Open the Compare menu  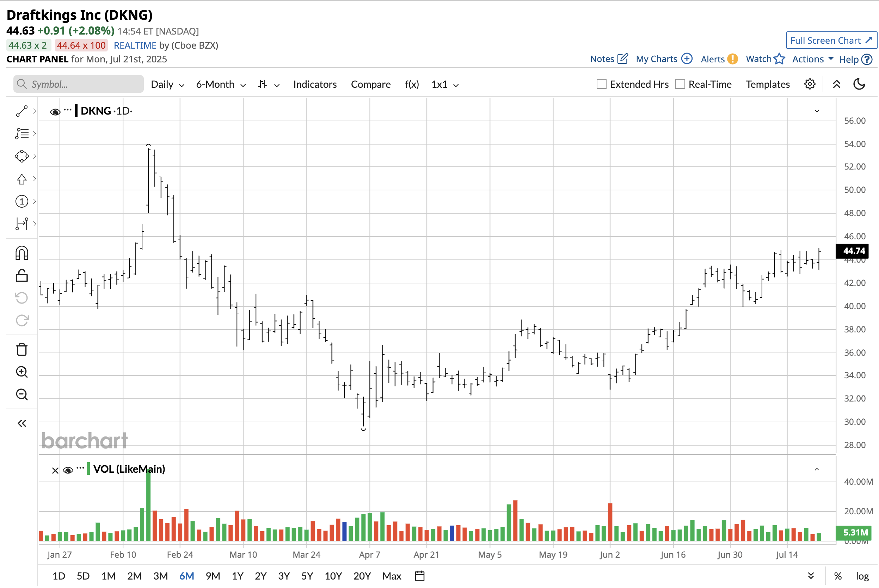371,84
